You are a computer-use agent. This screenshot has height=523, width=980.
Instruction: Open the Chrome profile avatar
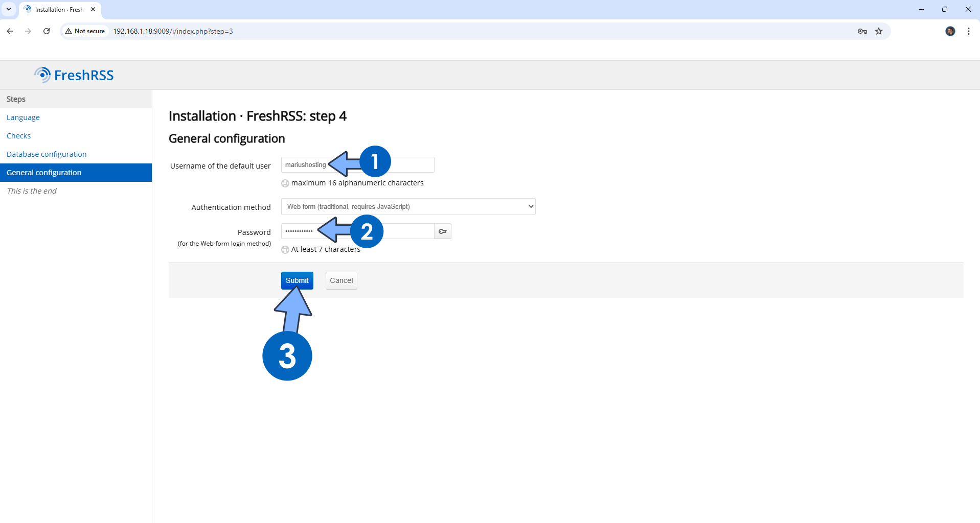pyautogui.click(x=950, y=31)
